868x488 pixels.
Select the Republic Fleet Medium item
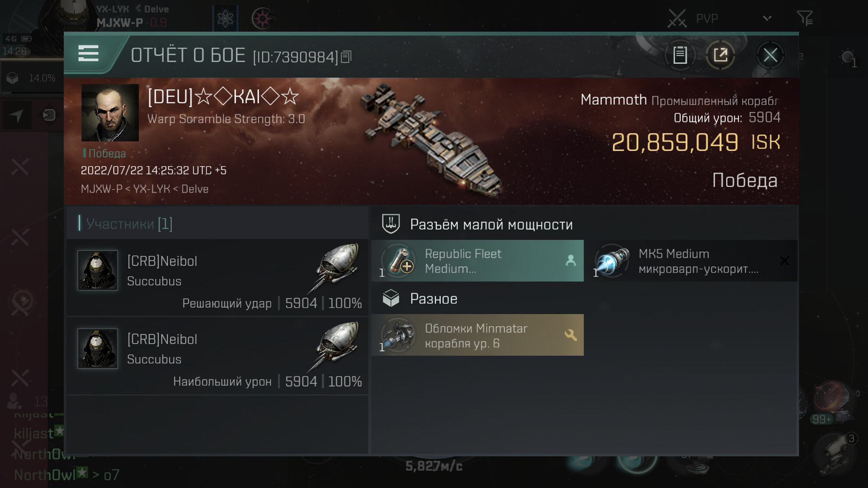pos(477,261)
